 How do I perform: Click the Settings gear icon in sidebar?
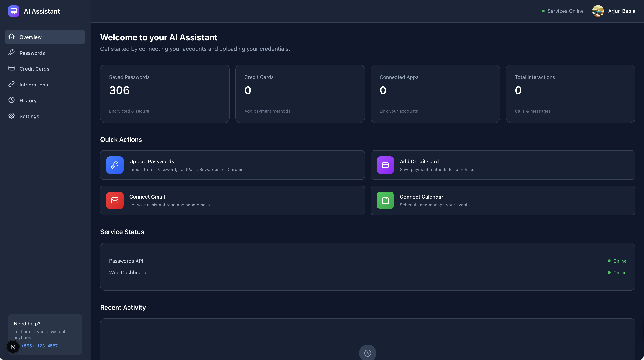pos(12,116)
